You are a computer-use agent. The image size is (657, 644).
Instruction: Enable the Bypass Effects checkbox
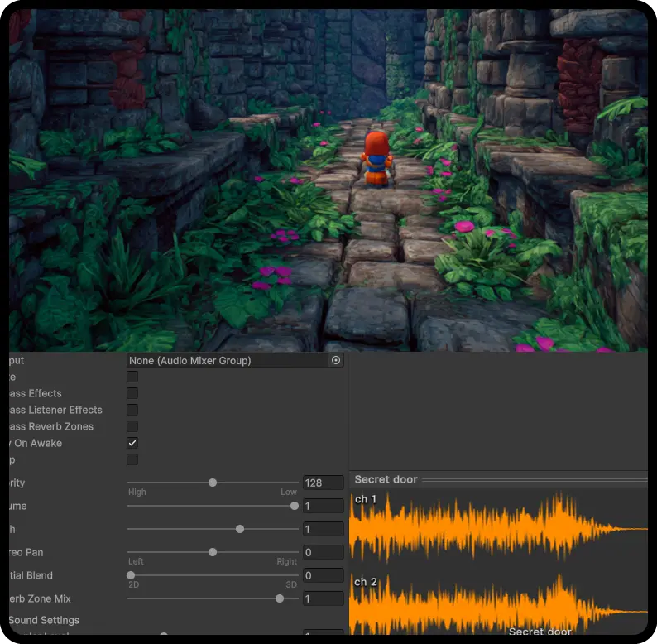tap(132, 393)
